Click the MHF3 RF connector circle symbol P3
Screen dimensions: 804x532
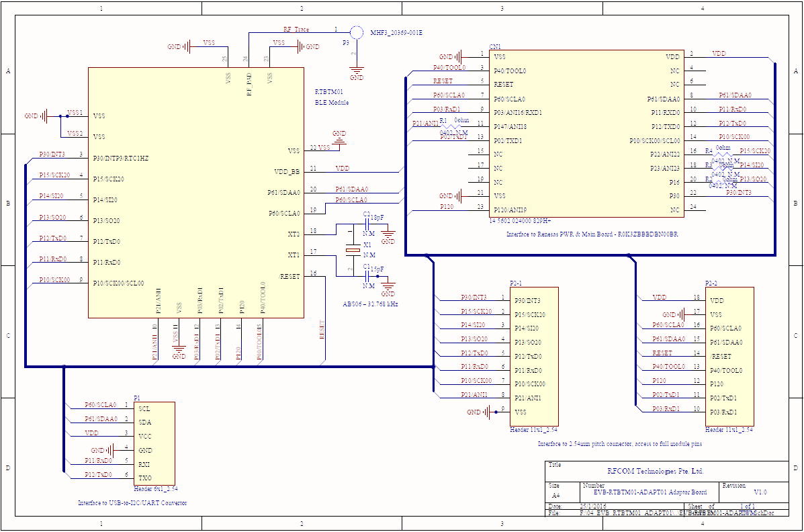pyautogui.click(x=357, y=33)
